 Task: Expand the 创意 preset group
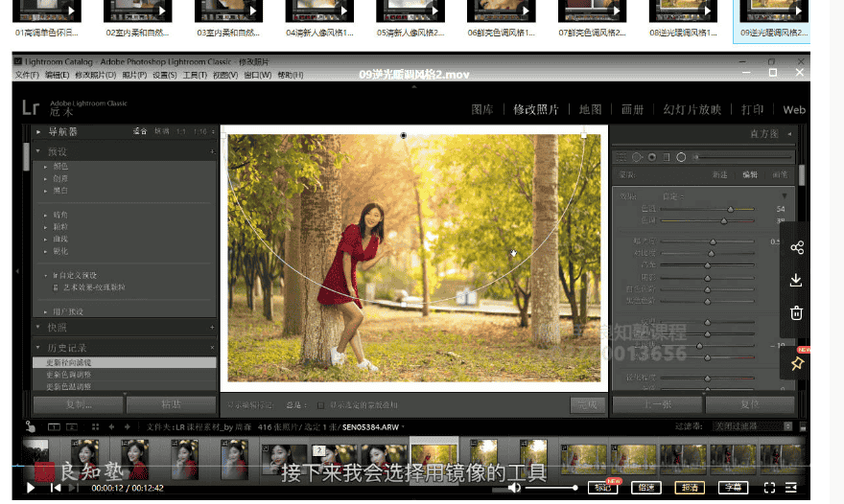[x=46, y=179]
